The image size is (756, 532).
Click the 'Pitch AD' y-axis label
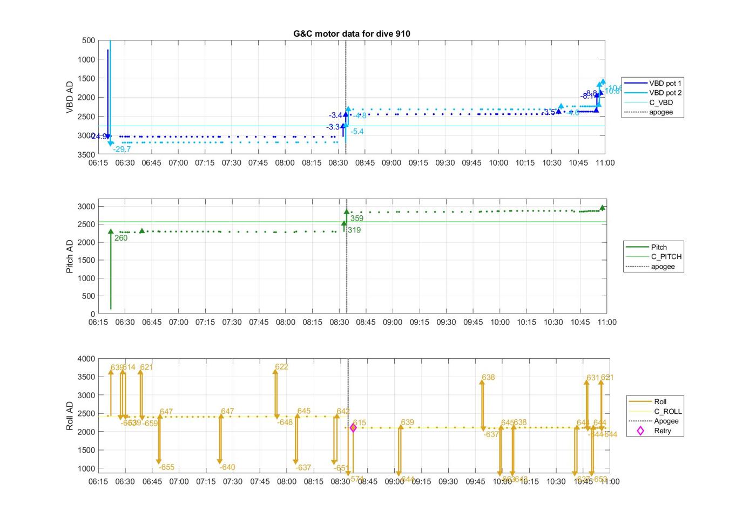70,256
